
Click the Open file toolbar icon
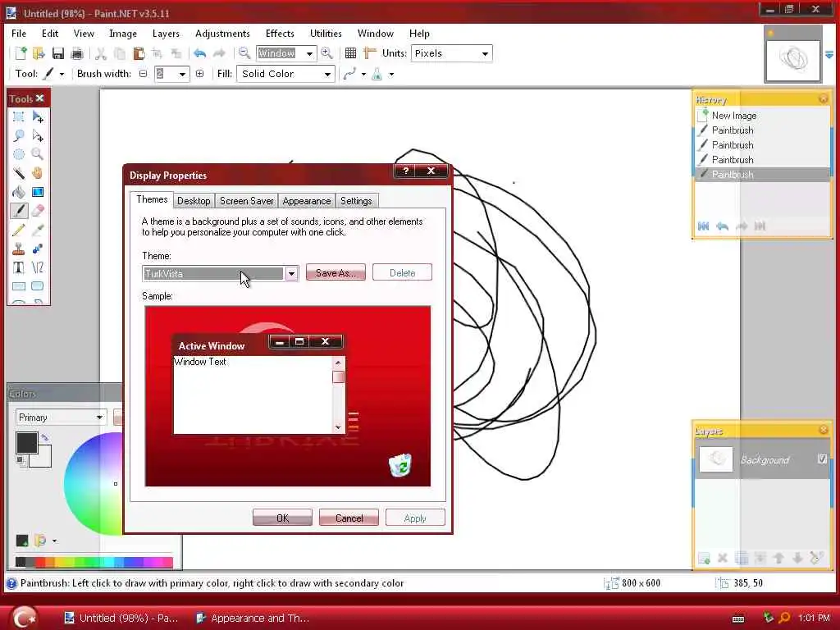[x=39, y=53]
